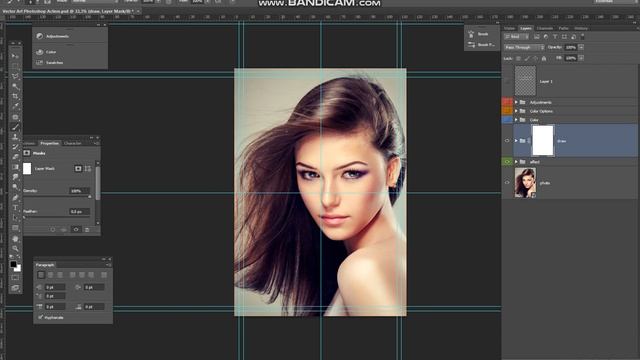
Task: Hide the draw group layer
Action: 507,141
